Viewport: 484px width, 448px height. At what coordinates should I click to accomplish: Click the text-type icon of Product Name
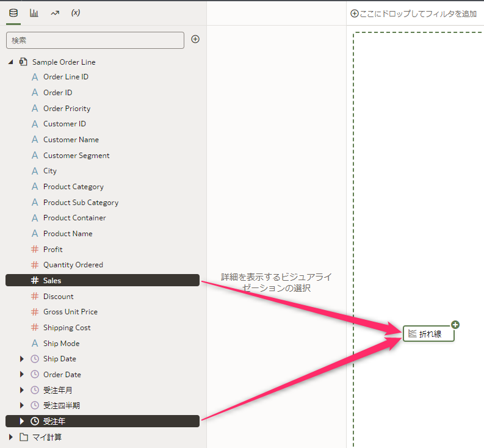tap(35, 233)
